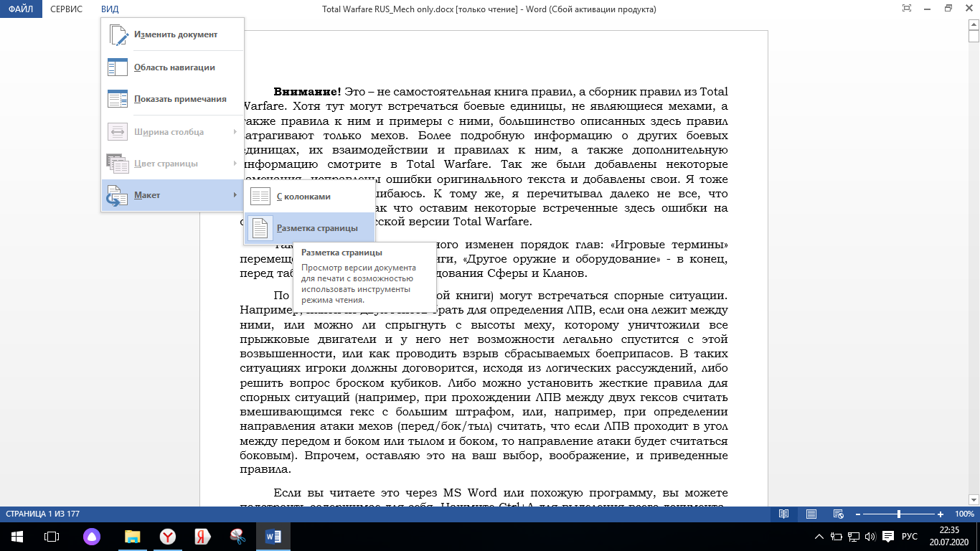Click the zoom slider handle
980x551 pixels.
pos(899,514)
